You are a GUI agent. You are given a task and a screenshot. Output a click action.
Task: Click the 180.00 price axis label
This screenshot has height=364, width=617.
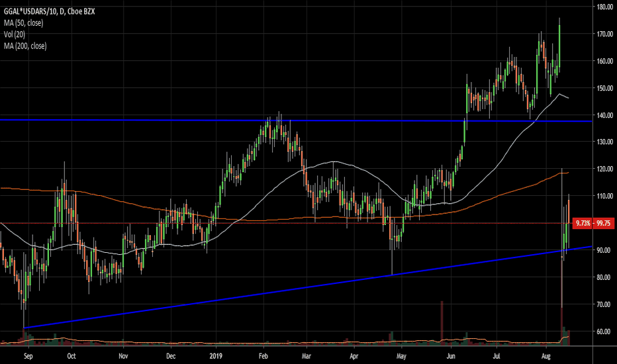pos(605,7)
